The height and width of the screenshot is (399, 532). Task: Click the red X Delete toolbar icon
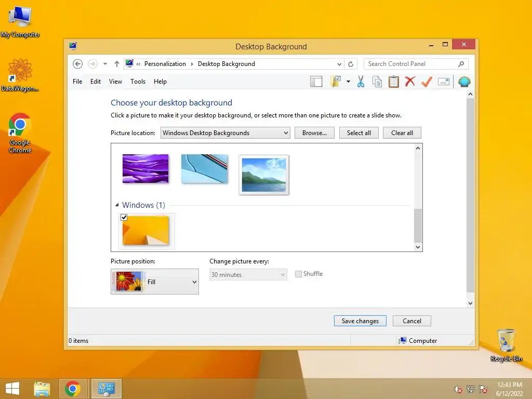point(410,82)
